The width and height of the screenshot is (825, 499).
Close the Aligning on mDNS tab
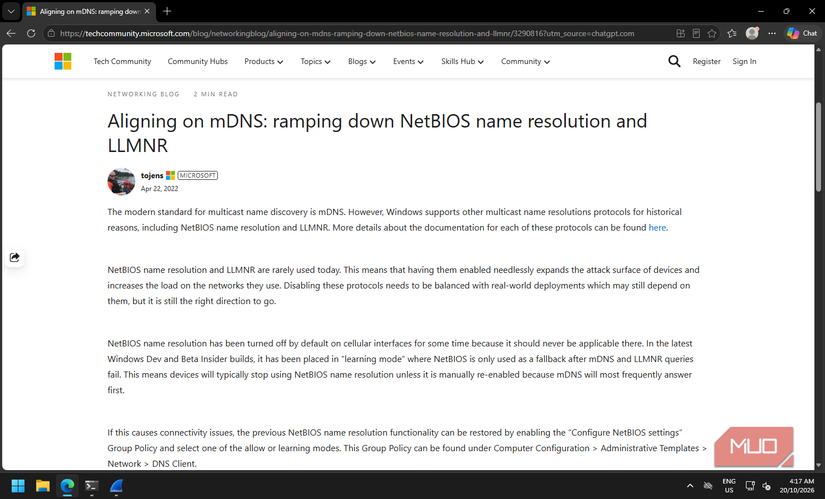pos(147,11)
